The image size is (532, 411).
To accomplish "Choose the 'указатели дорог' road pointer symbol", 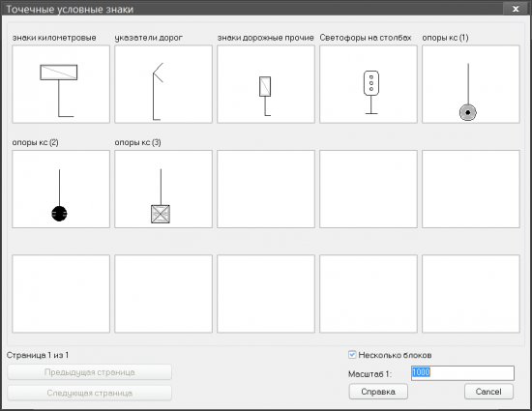I will (x=163, y=84).
